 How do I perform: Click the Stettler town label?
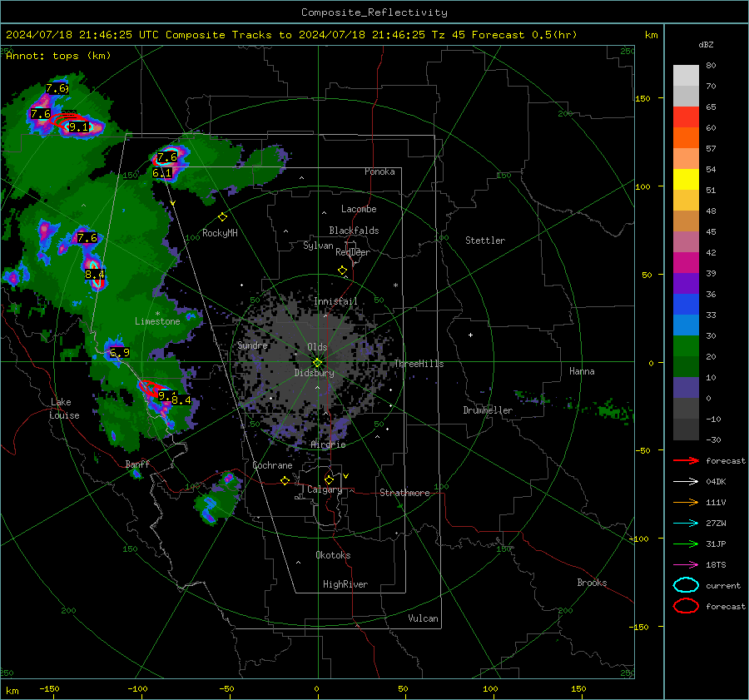click(485, 241)
